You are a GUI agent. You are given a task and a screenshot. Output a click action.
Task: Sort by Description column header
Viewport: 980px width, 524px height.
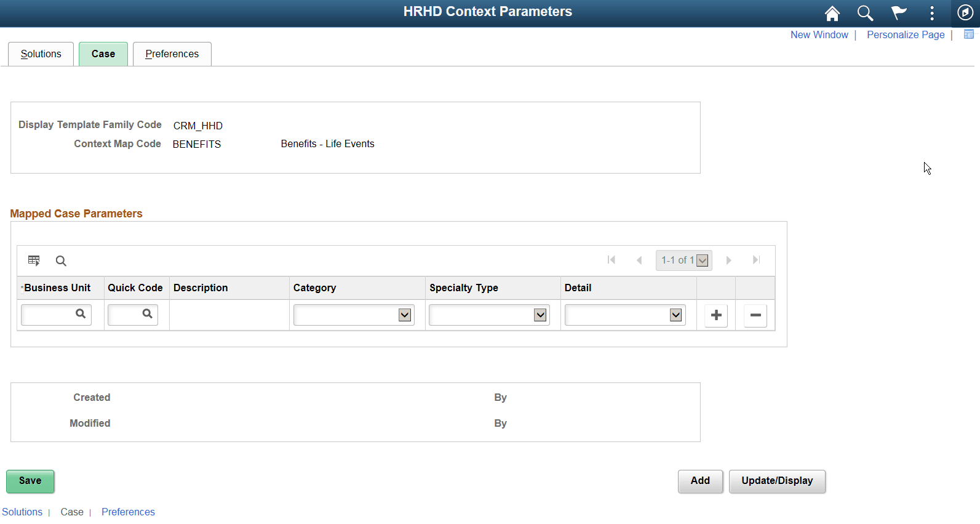pos(201,288)
